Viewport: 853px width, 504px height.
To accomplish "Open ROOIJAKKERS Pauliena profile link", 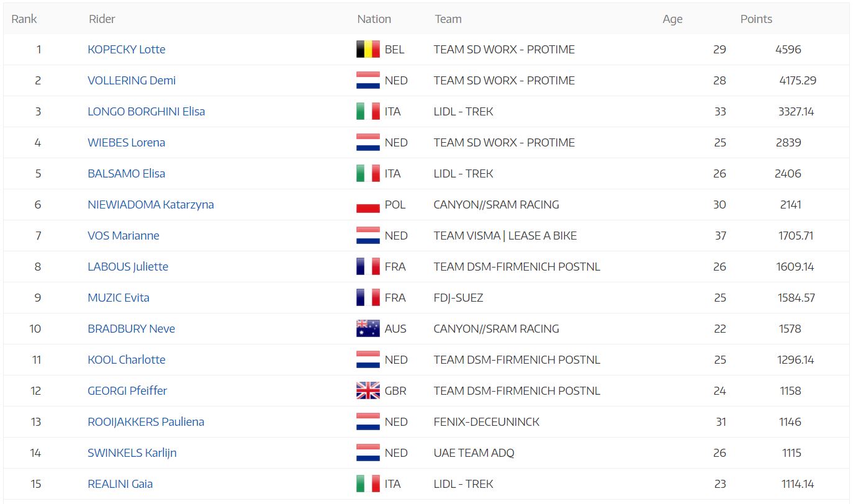I will (x=146, y=422).
